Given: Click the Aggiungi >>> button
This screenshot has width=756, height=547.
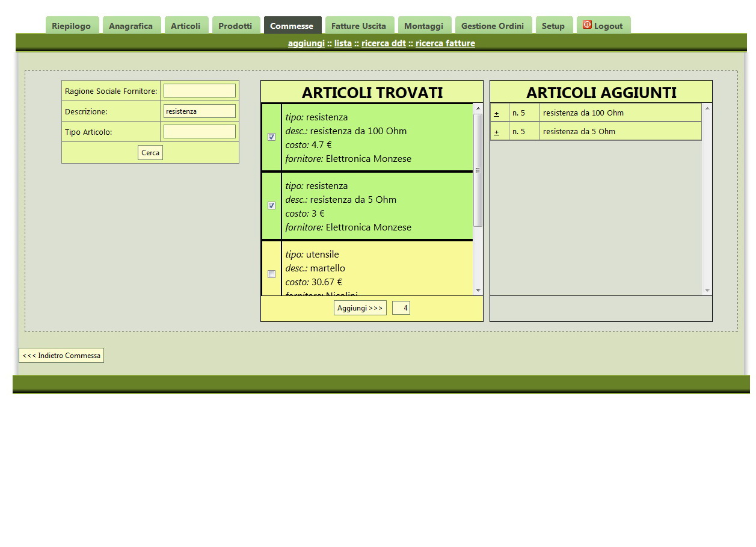Looking at the screenshot, I should click(360, 307).
